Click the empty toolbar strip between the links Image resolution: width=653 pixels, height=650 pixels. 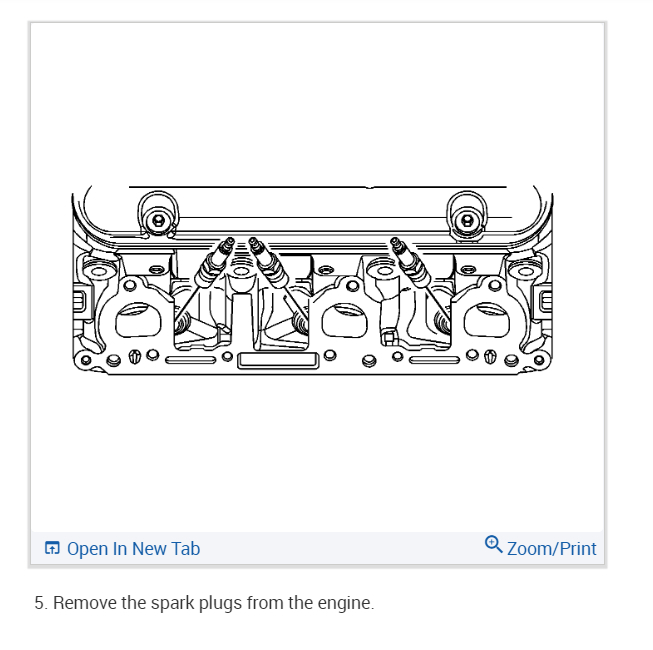[x=342, y=548]
